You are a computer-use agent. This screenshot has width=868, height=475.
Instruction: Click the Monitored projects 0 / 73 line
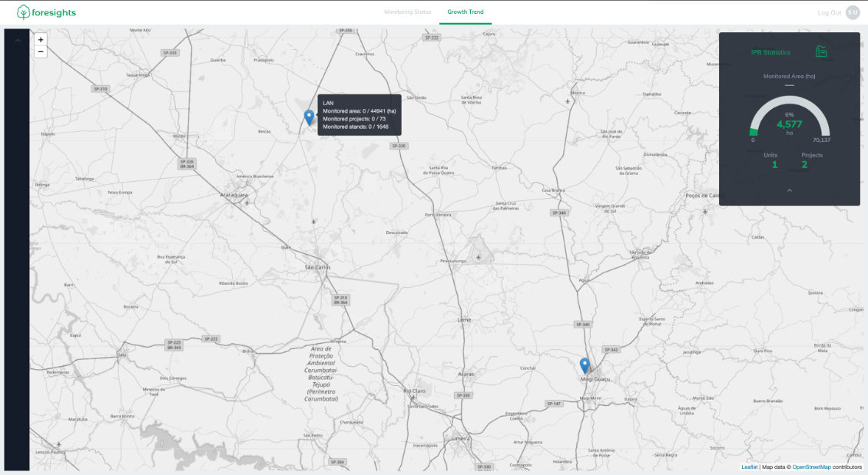(354, 119)
